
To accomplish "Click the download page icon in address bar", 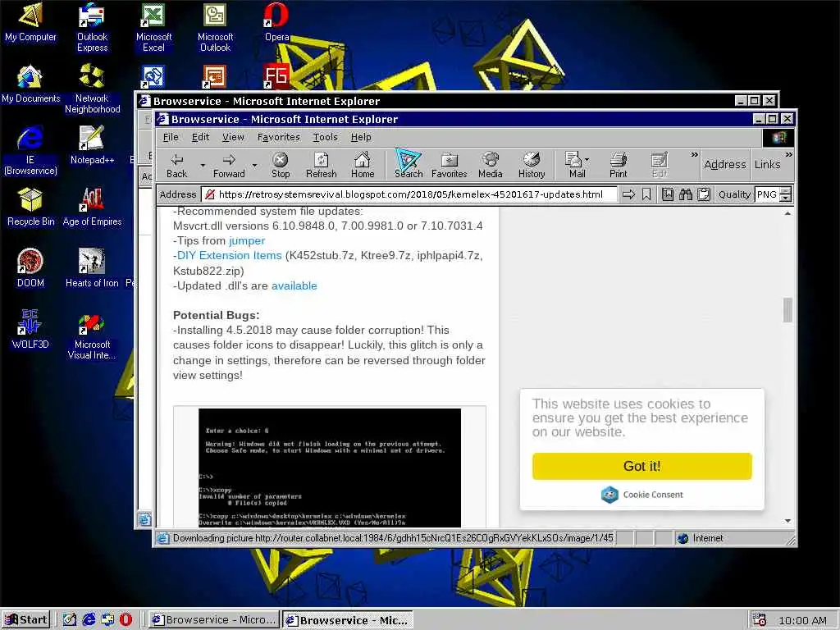I will click(668, 194).
